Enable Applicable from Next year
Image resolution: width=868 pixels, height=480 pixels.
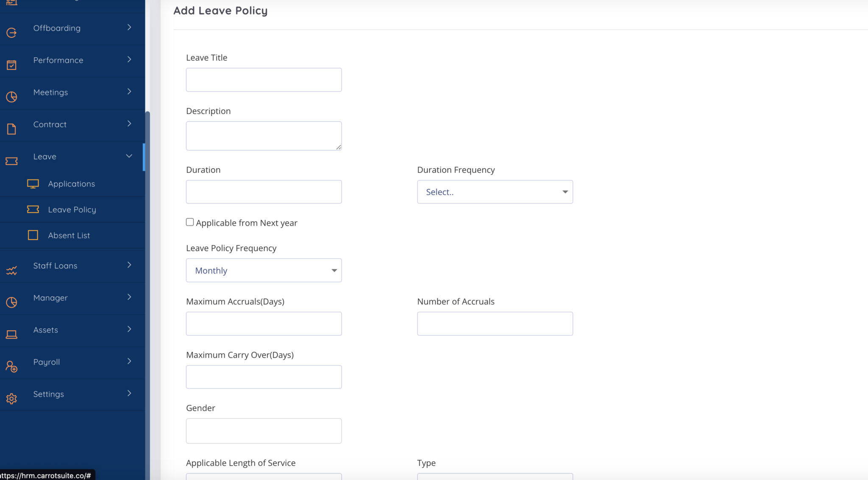coord(190,222)
